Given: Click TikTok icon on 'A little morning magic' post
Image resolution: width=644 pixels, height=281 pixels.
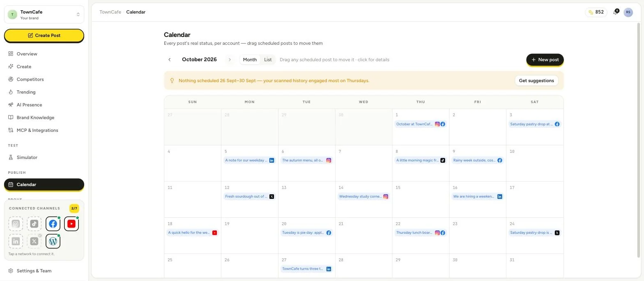Looking at the screenshot, I should tap(443, 160).
